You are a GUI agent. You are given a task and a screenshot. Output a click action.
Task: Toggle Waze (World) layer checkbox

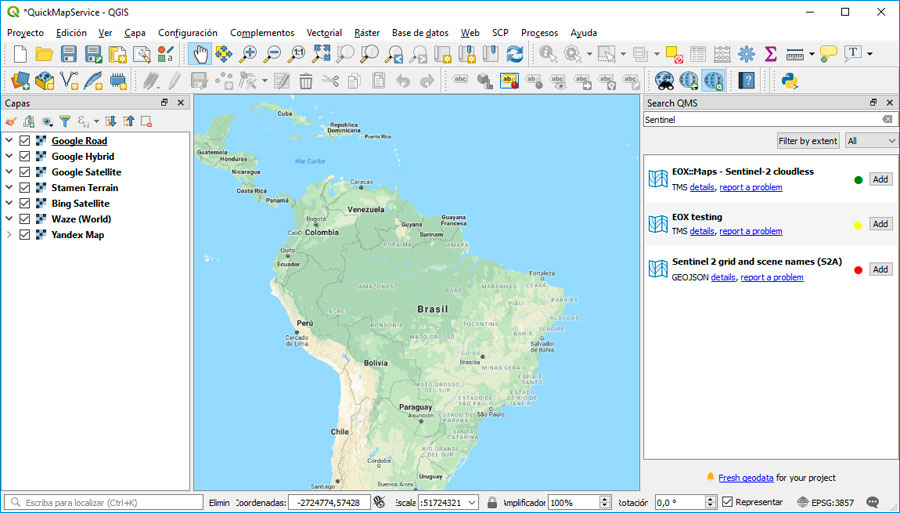click(x=25, y=219)
